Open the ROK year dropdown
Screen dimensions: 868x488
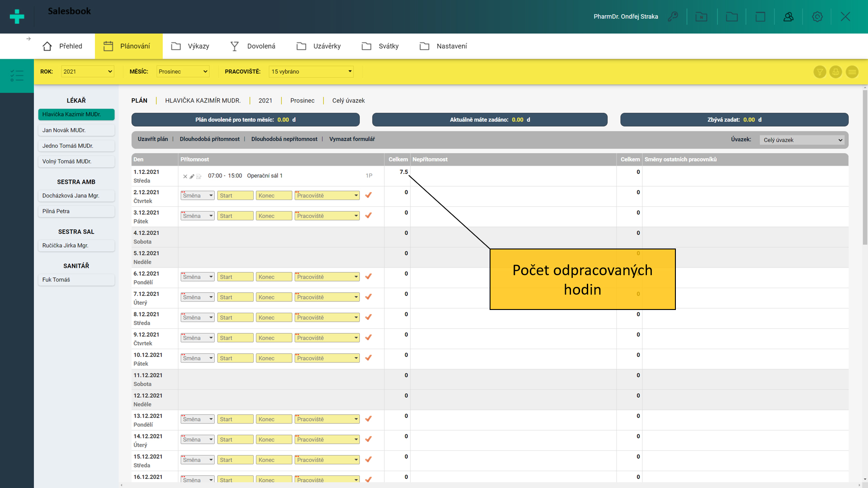point(87,71)
